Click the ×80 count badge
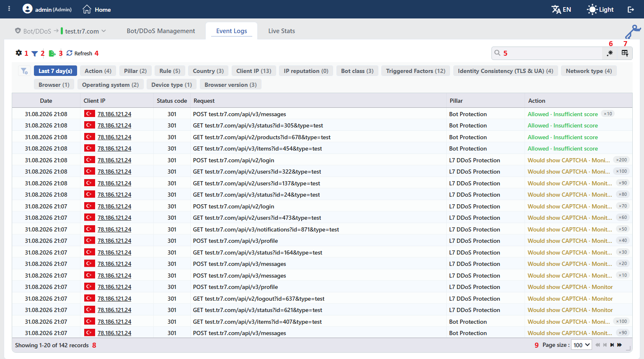The width and height of the screenshot is (644, 359). (x=623, y=194)
